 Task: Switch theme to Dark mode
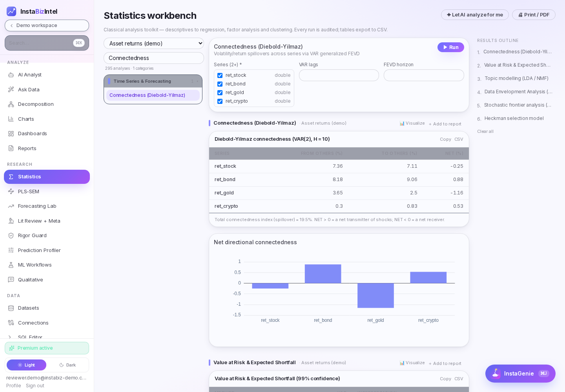point(67,365)
